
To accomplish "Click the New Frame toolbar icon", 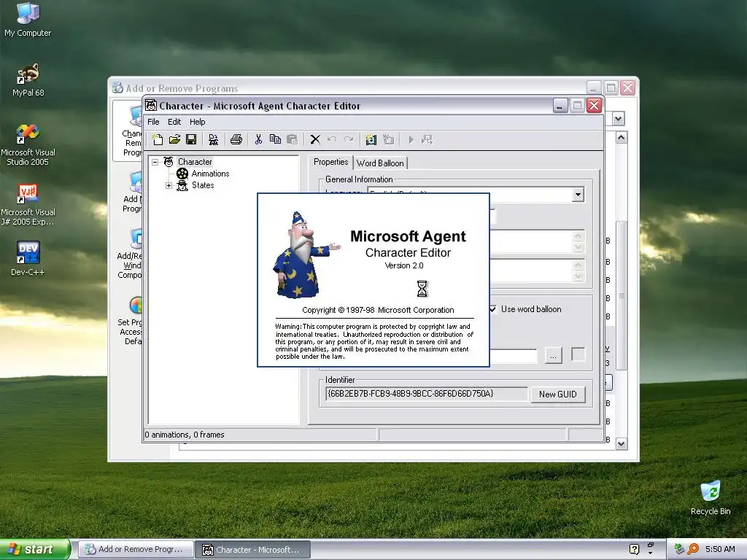I will (x=388, y=139).
